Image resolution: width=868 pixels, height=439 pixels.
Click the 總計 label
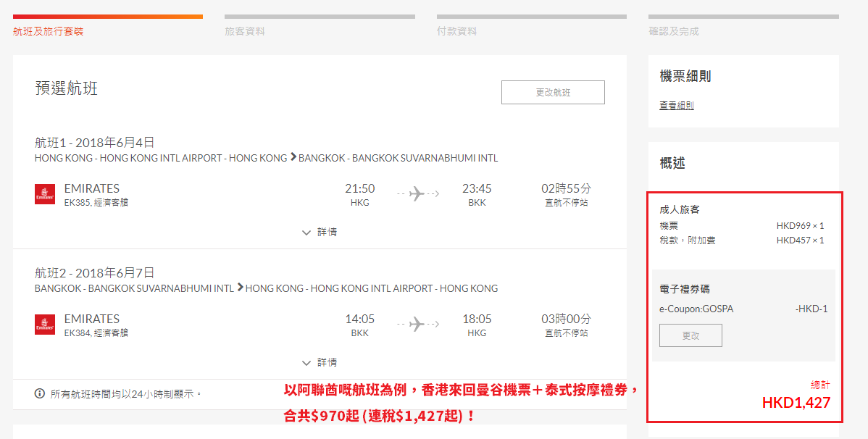click(x=820, y=385)
